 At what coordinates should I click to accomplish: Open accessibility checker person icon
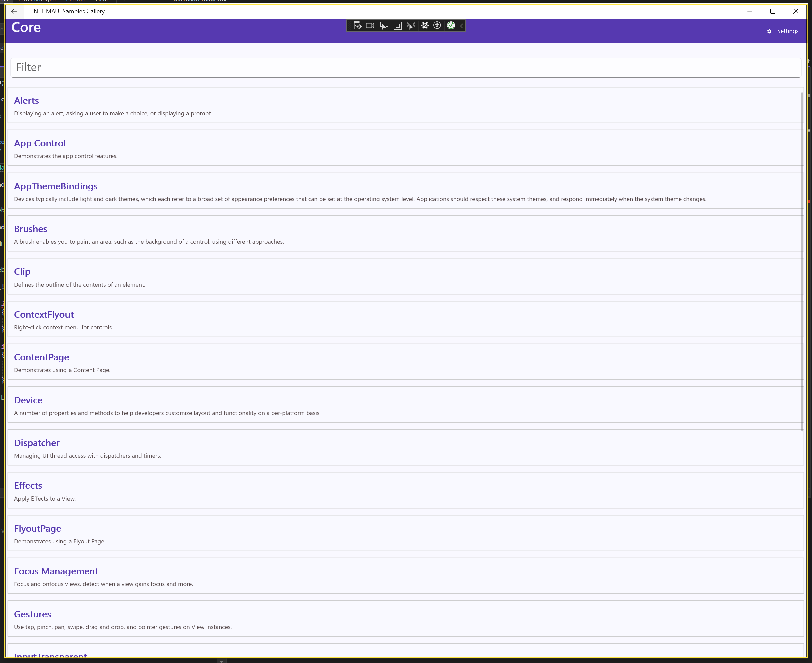tap(437, 26)
